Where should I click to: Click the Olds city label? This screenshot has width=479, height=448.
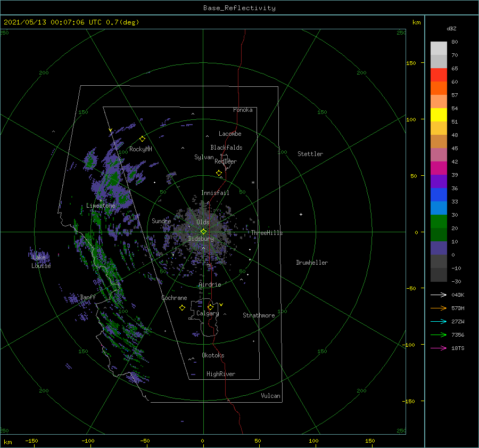pos(203,222)
